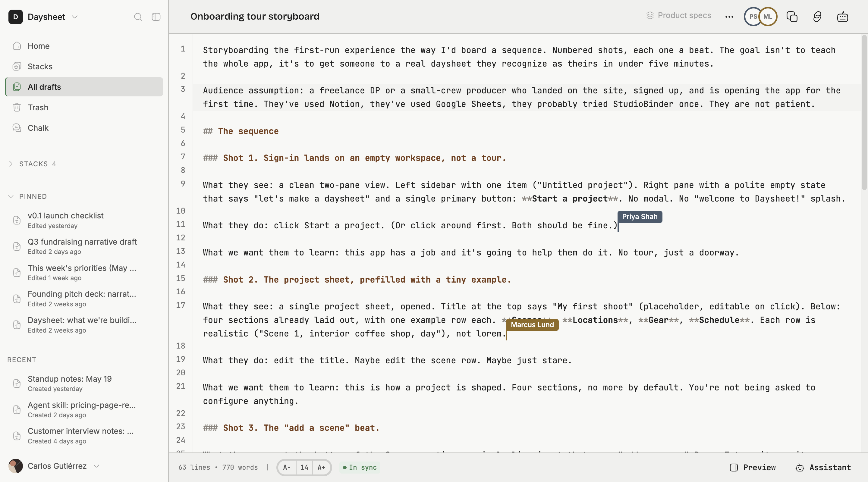Click line number 11 in gutter
The width and height of the screenshot is (868, 482).
pyautogui.click(x=181, y=224)
